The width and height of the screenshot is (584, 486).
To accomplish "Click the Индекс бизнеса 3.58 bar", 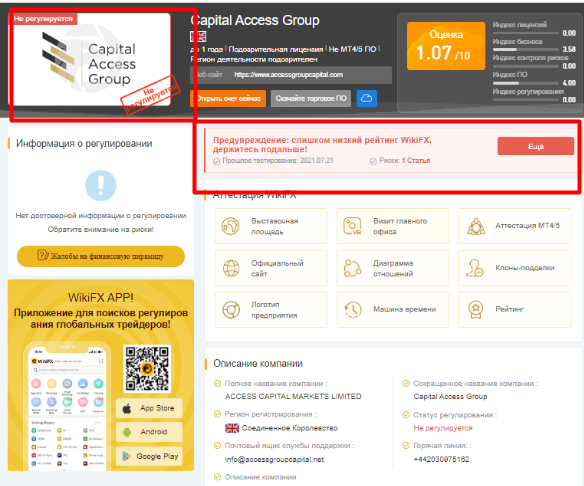I will (526, 50).
